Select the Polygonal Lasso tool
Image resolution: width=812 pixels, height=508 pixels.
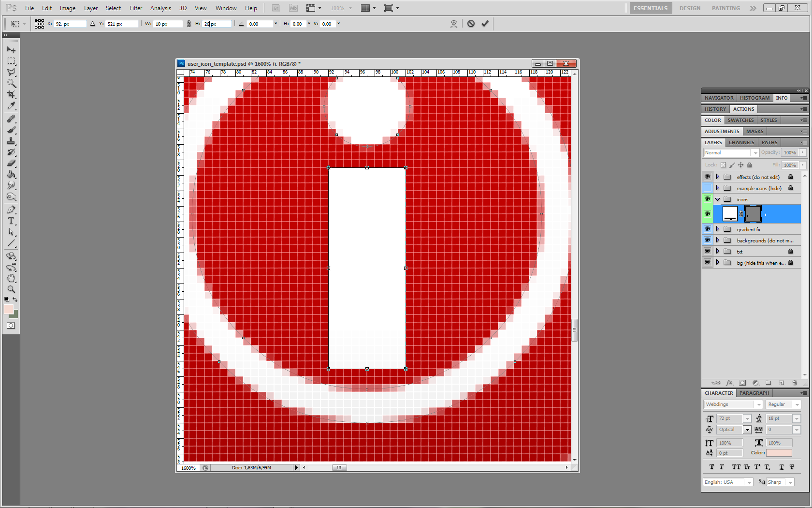11,72
